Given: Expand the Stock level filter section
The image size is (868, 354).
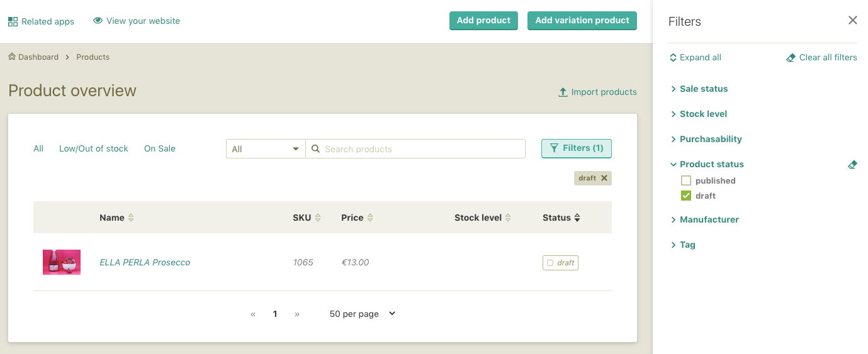Looking at the screenshot, I should pyautogui.click(x=698, y=114).
